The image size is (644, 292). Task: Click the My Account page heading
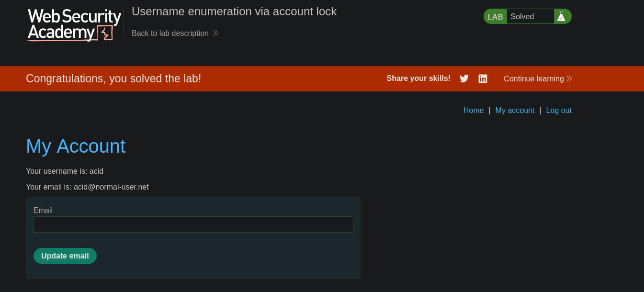pos(76,146)
